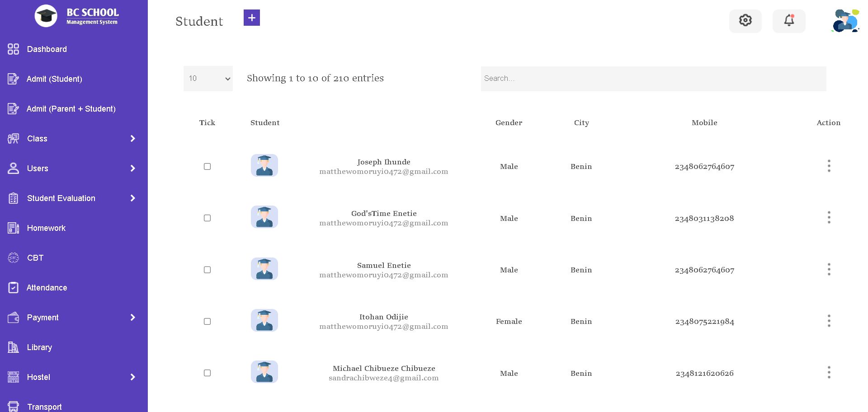
Task: Check the box beside Michael Chibueze Chibueze
Action: coord(208,373)
